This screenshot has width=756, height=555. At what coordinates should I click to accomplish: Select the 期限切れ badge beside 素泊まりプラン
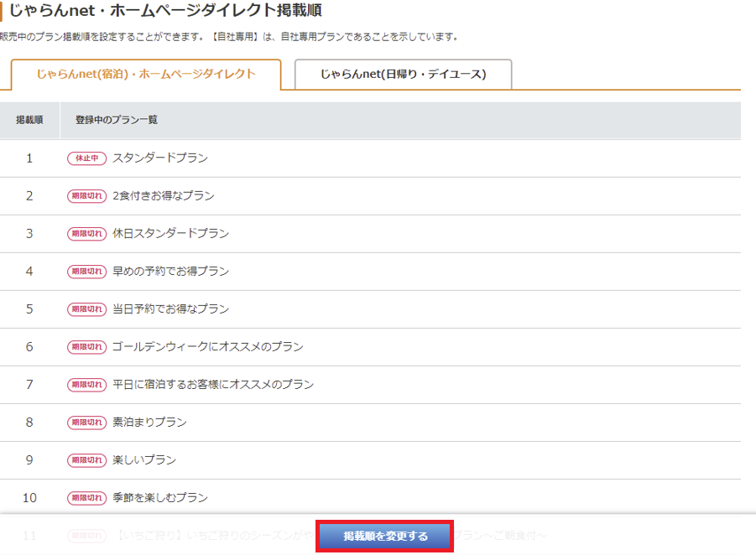(87, 423)
